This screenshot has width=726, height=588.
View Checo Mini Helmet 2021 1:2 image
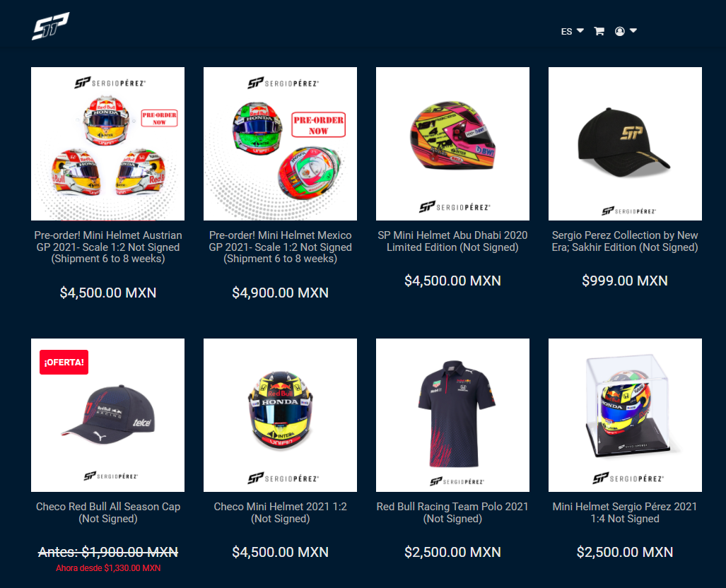tap(280, 415)
